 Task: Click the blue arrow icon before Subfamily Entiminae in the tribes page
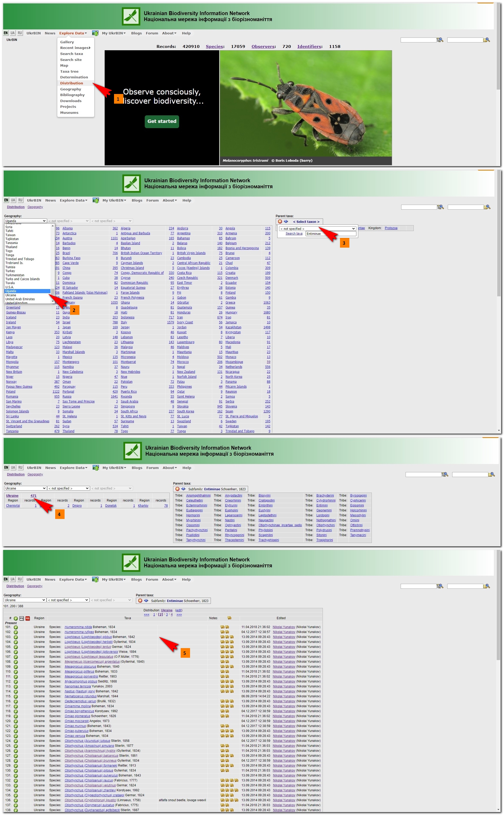tap(183, 489)
